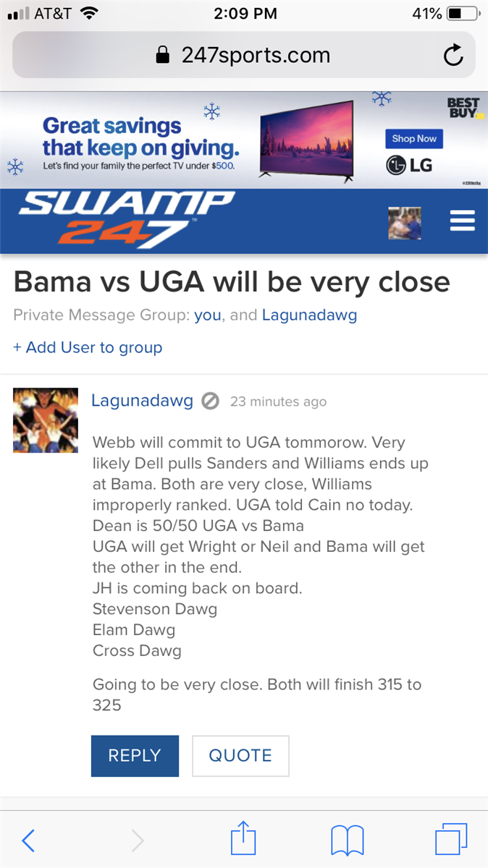This screenshot has width=488, height=868.
Task: Quote Lagunadawg's message
Action: (240, 756)
